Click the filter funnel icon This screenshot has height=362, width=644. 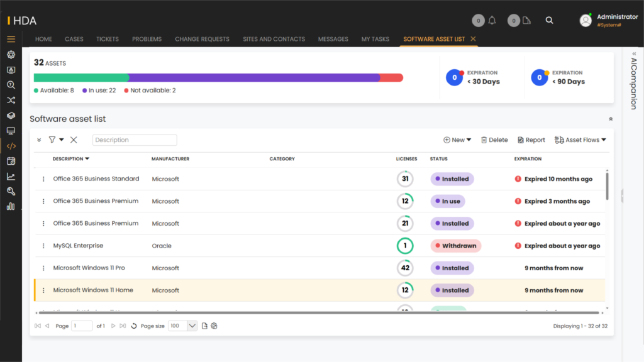(52, 140)
